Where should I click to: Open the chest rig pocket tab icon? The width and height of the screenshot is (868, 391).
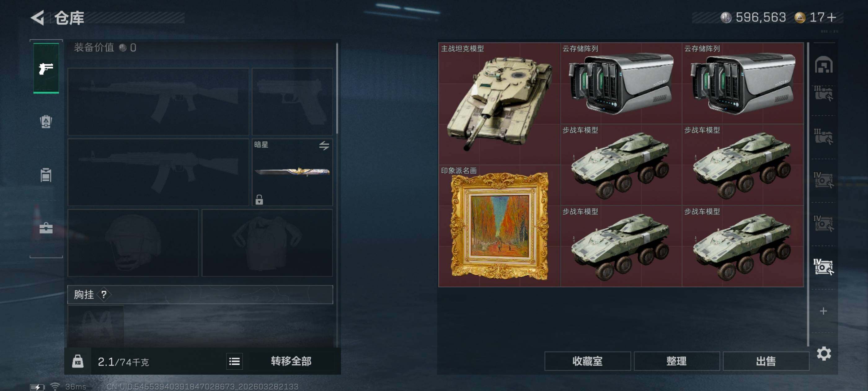(46, 175)
